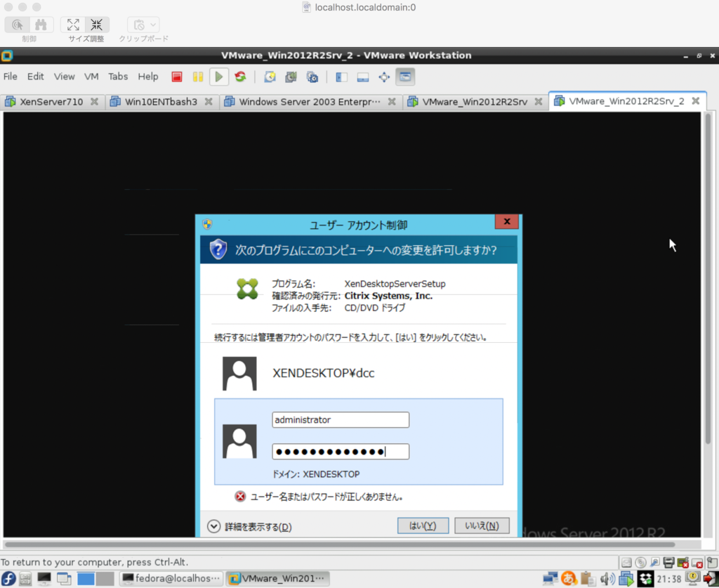Click the file manager launcher in Fedora panel
Viewport: 719px width, 588px height.
point(25,579)
